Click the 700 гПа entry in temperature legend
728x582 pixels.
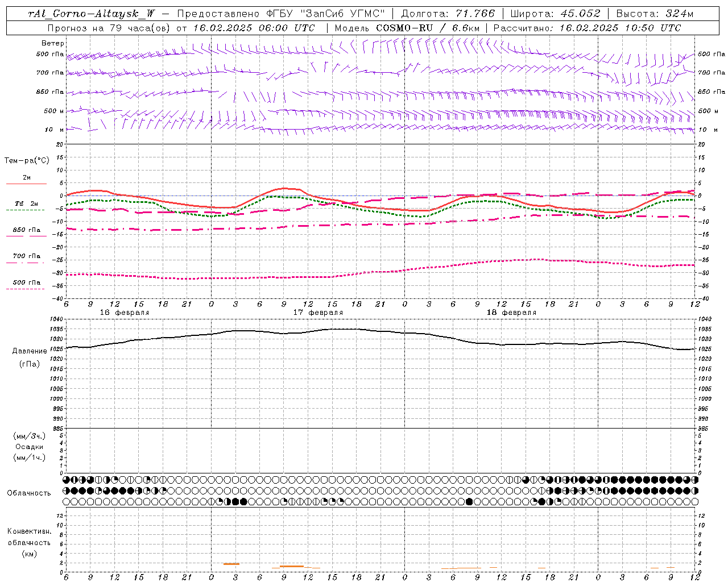pos(27,256)
